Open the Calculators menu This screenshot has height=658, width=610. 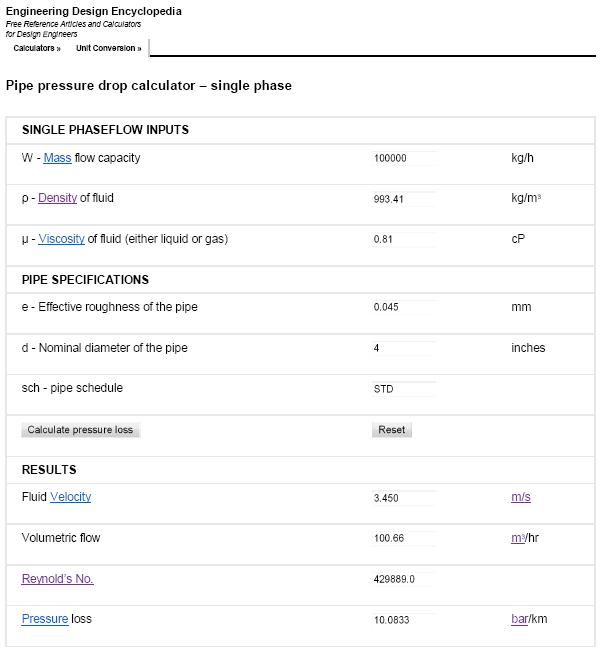tap(36, 48)
